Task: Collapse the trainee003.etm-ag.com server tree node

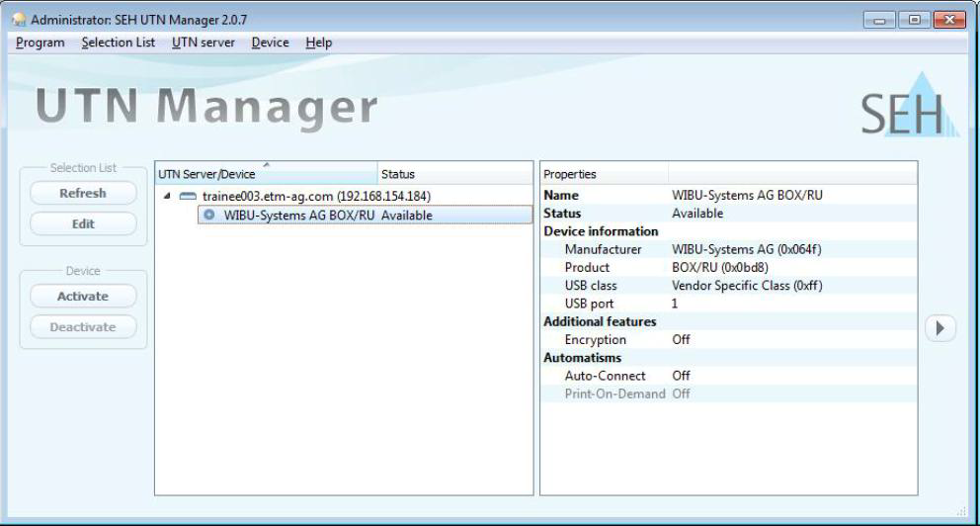Action: coord(166,197)
